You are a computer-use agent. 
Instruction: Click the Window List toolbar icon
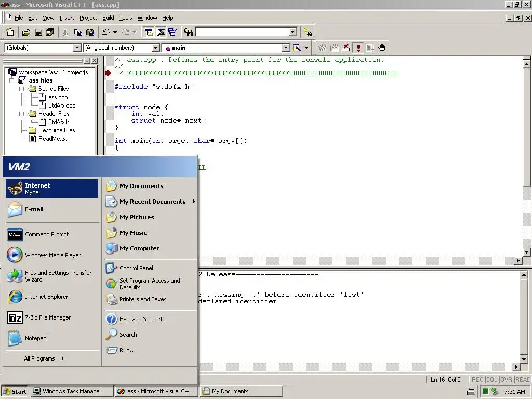click(x=172, y=32)
